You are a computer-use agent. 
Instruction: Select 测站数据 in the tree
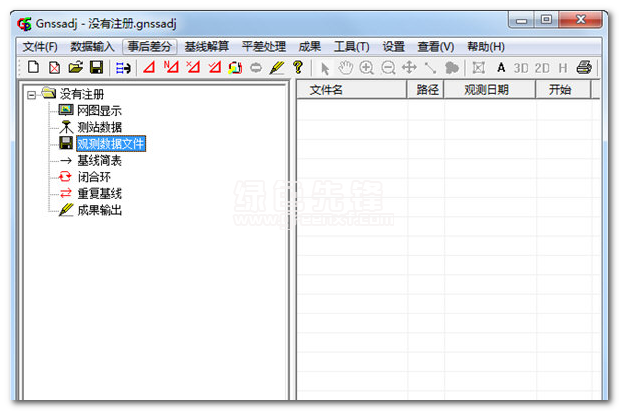[99, 127]
